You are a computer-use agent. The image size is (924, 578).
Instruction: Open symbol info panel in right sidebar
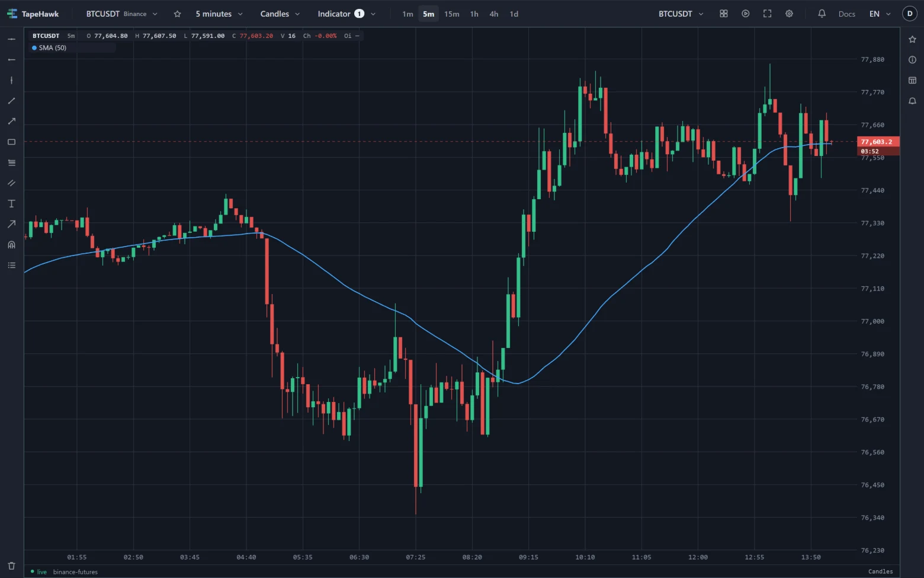[912, 60]
